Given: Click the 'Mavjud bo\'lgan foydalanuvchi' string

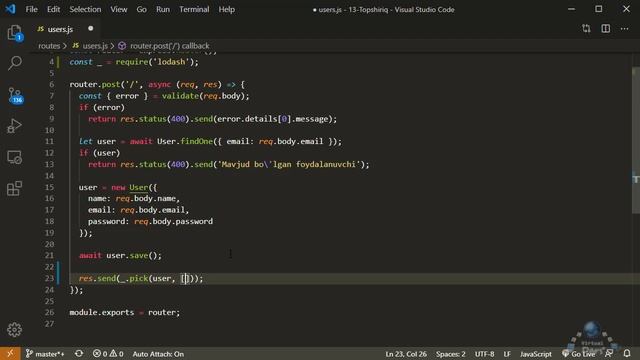Looking at the screenshot, I should coord(290,164).
